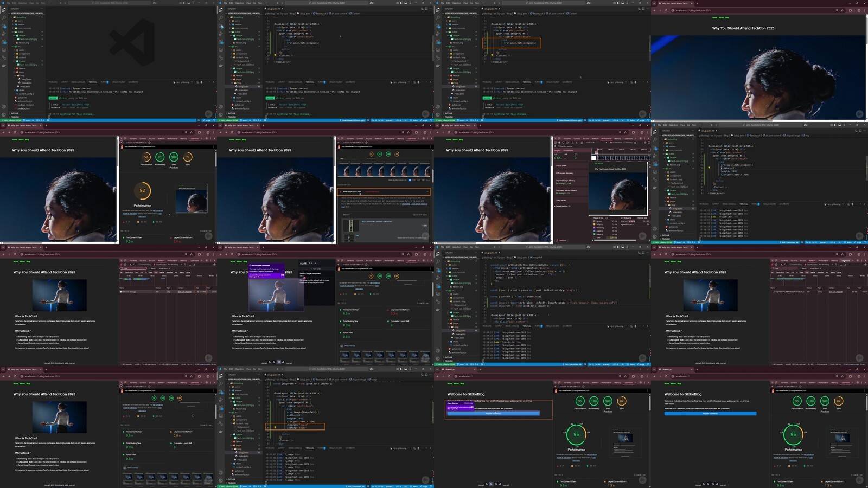Image resolution: width=868 pixels, height=488 pixels.
Task: Open Console DevTools tab in GloboBlog frame without overlay
Action: pyautogui.click(x=794, y=383)
